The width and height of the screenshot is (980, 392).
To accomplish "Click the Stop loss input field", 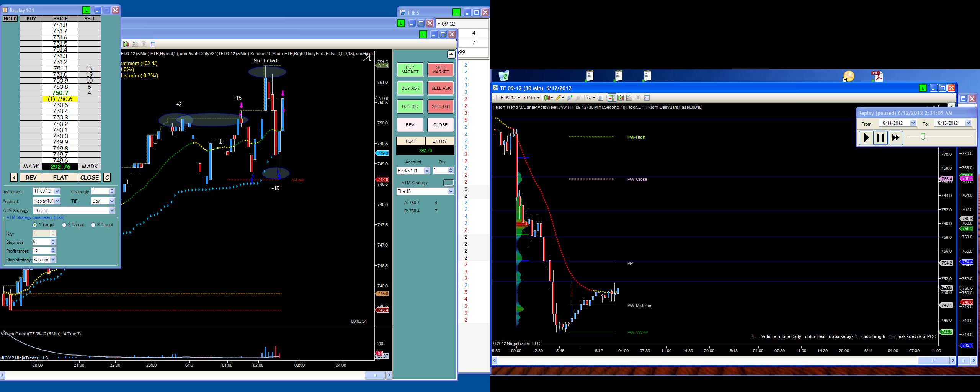I will [41, 242].
